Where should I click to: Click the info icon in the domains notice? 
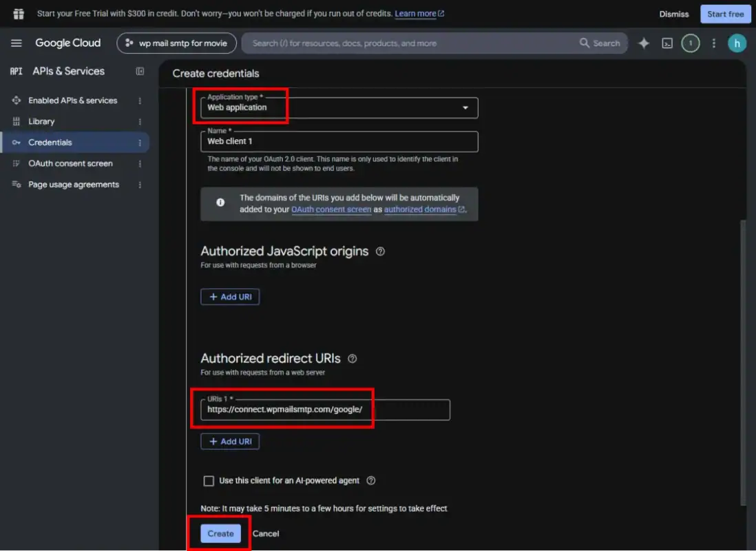220,202
